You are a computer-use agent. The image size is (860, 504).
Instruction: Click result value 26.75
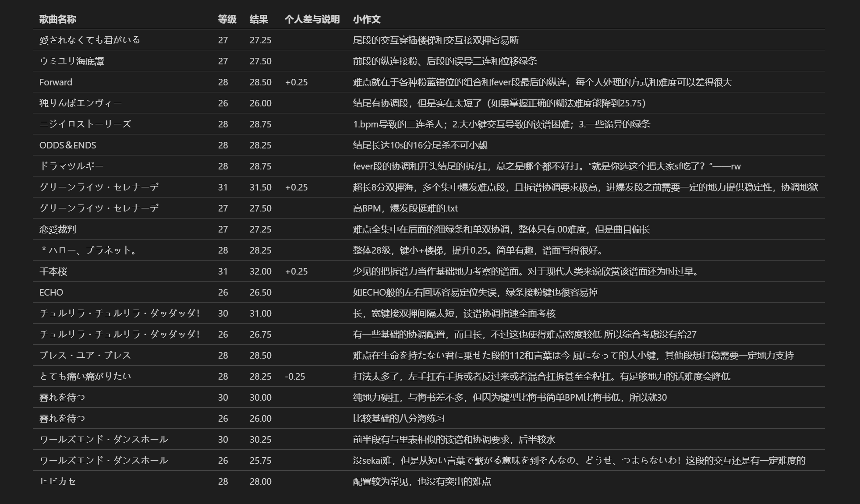260,334
